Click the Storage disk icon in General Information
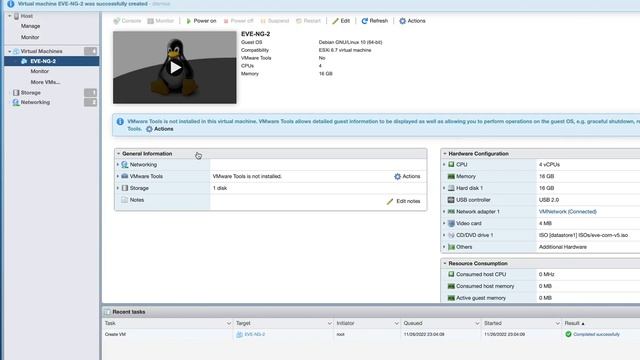Screen dimensions: 640x360 (124, 188)
